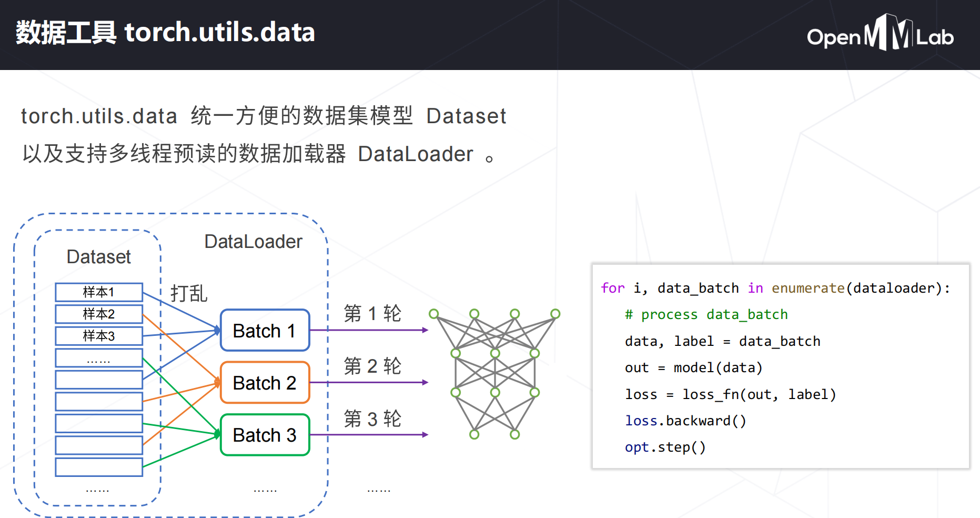Click the '第 3 轮' label

(372, 419)
